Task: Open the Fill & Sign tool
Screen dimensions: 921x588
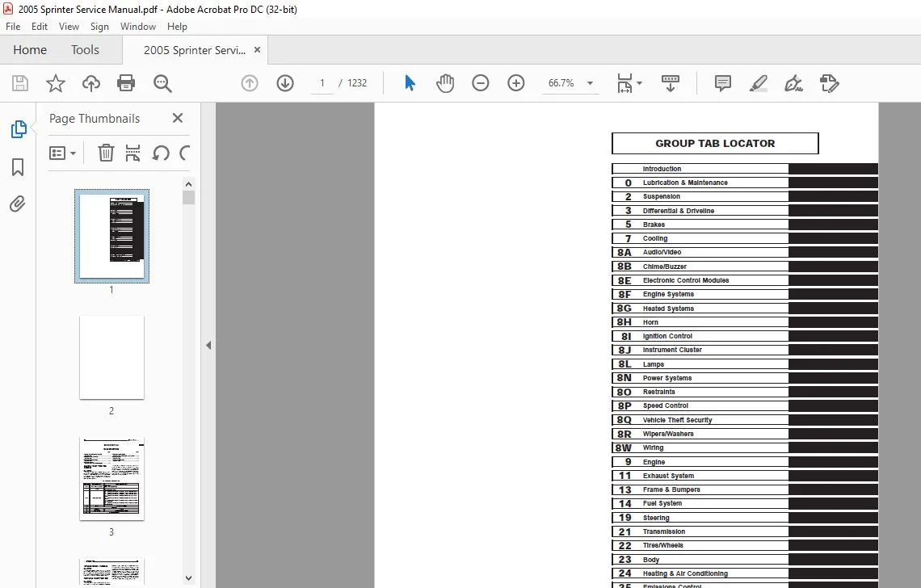Action: pyautogui.click(x=793, y=83)
